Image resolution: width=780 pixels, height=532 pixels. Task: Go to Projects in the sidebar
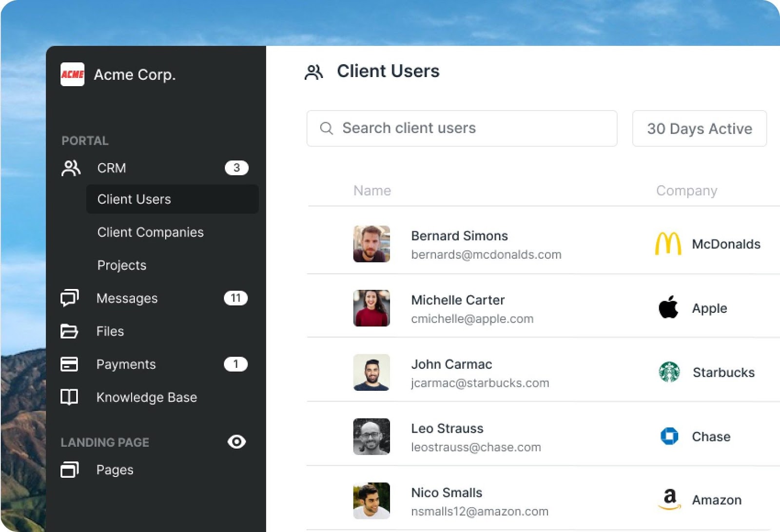click(122, 266)
